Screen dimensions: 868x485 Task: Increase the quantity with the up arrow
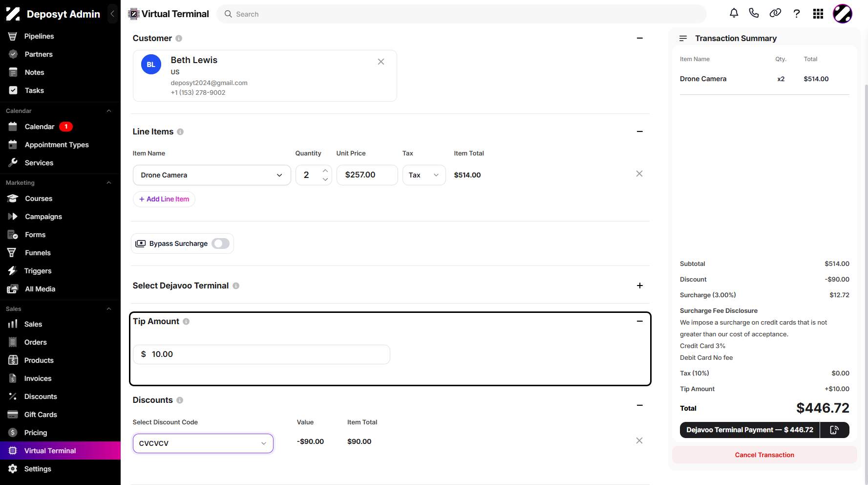pyautogui.click(x=325, y=171)
